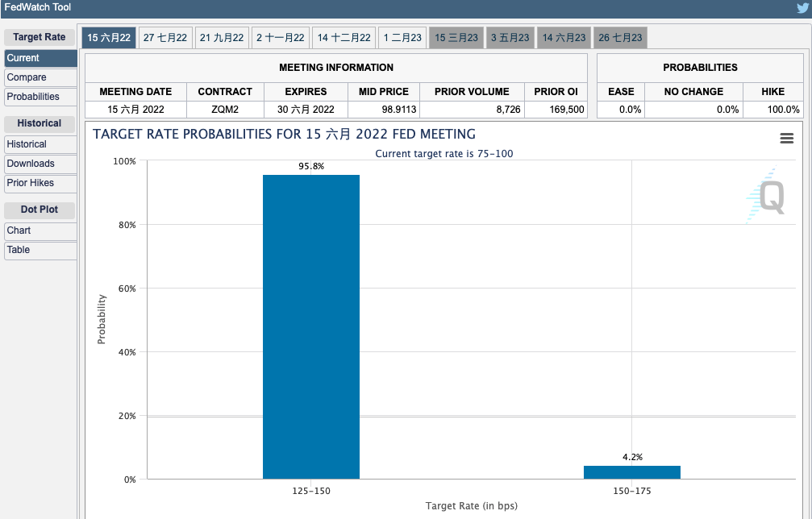Click the chart title TARGET RATE PROBABILITIES
This screenshot has width=812, height=519.
(x=285, y=134)
